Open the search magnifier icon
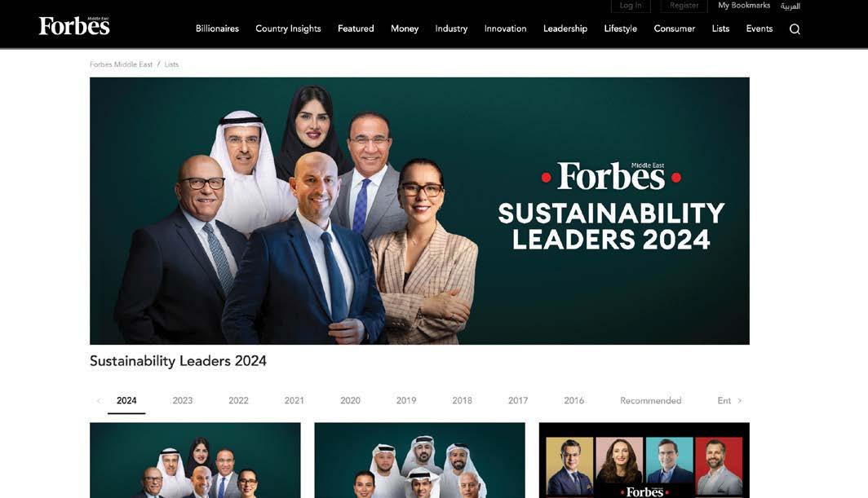 pyautogui.click(x=795, y=29)
